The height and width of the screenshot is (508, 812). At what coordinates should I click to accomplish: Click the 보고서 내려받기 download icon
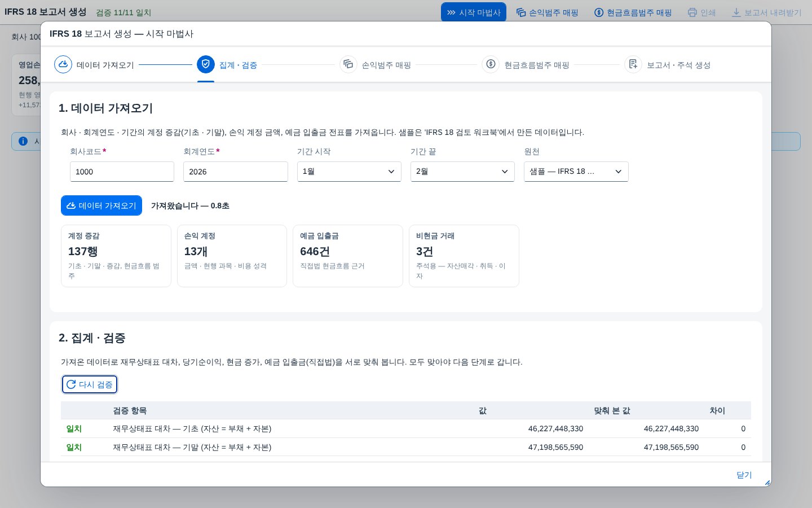point(736,12)
